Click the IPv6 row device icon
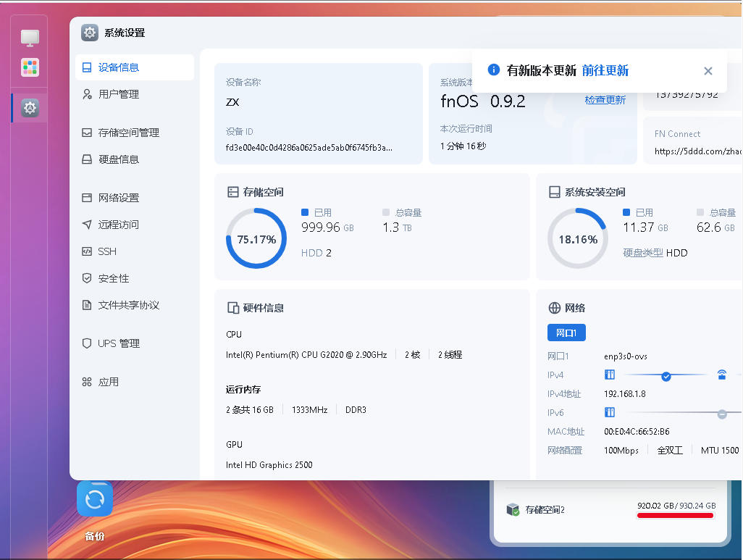Screen dimensions: 743x560 (x=609, y=412)
